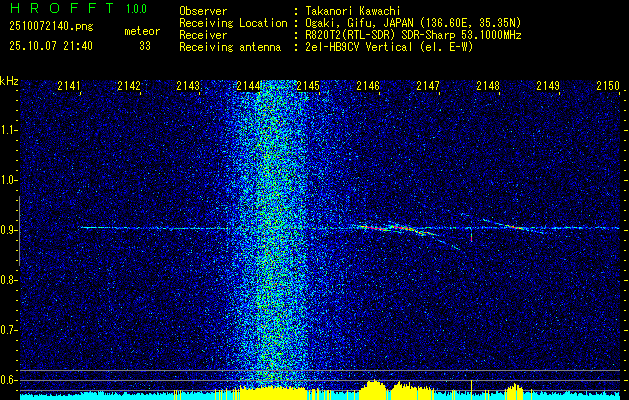Viewport: 629px width, 400px height.
Task: Click the 0.7 frequency axis label
Action: point(8,331)
